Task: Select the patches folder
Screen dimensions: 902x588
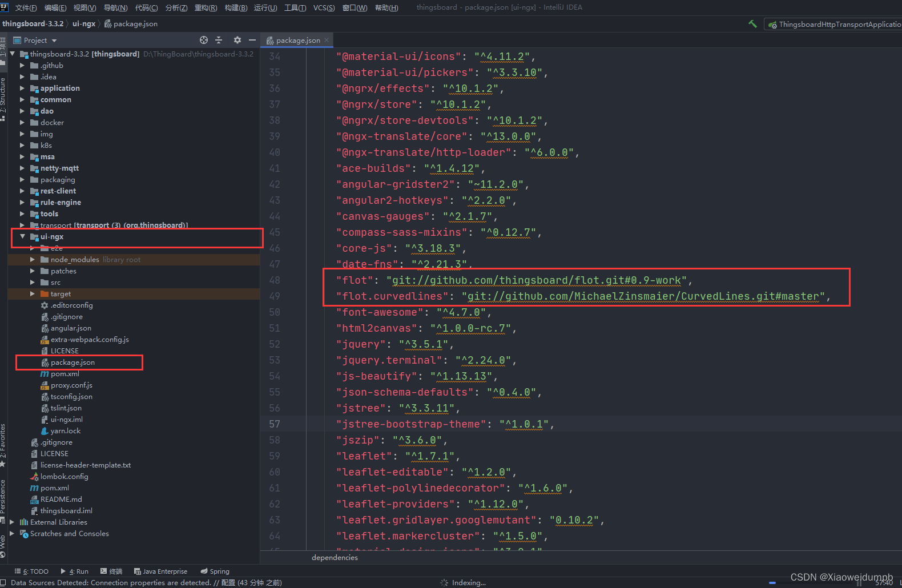Action: [63, 271]
